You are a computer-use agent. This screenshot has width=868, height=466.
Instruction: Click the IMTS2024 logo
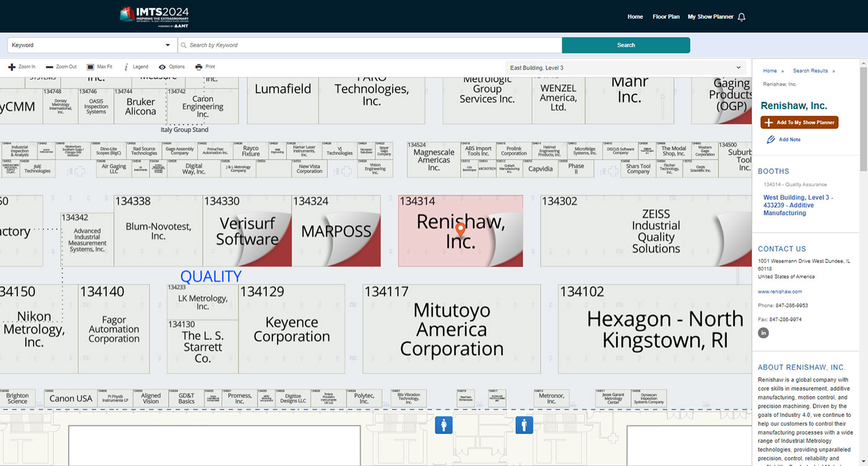(x=154, y=17)
